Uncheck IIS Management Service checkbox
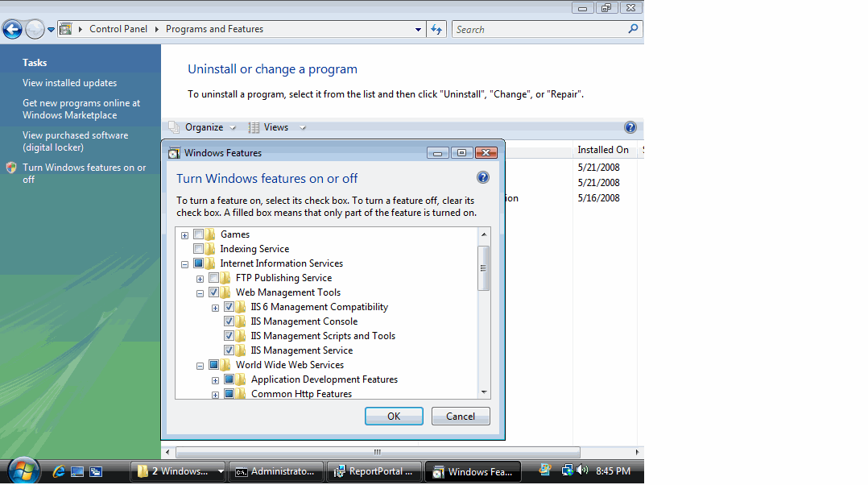This screenshot has width=868, height=485. click(229, 350)
